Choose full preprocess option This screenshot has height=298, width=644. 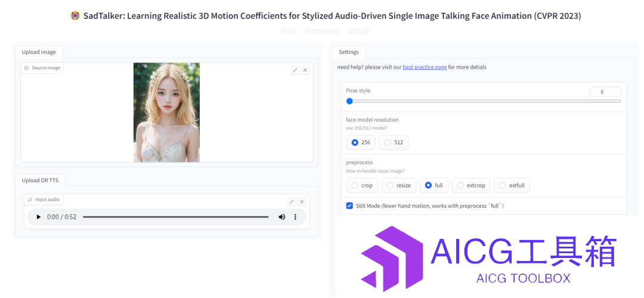434,185
